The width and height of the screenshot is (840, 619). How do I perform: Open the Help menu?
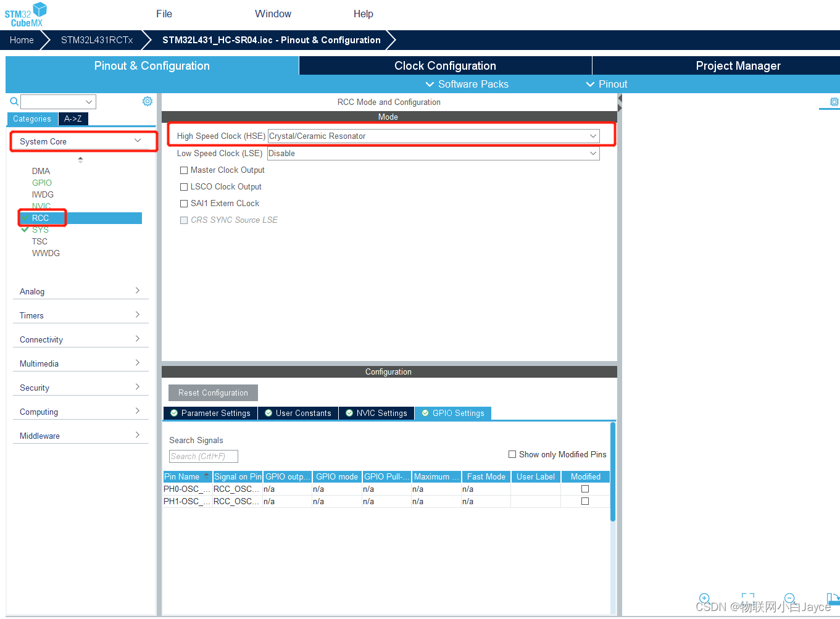pyautogui.click(x=363, y=14)
